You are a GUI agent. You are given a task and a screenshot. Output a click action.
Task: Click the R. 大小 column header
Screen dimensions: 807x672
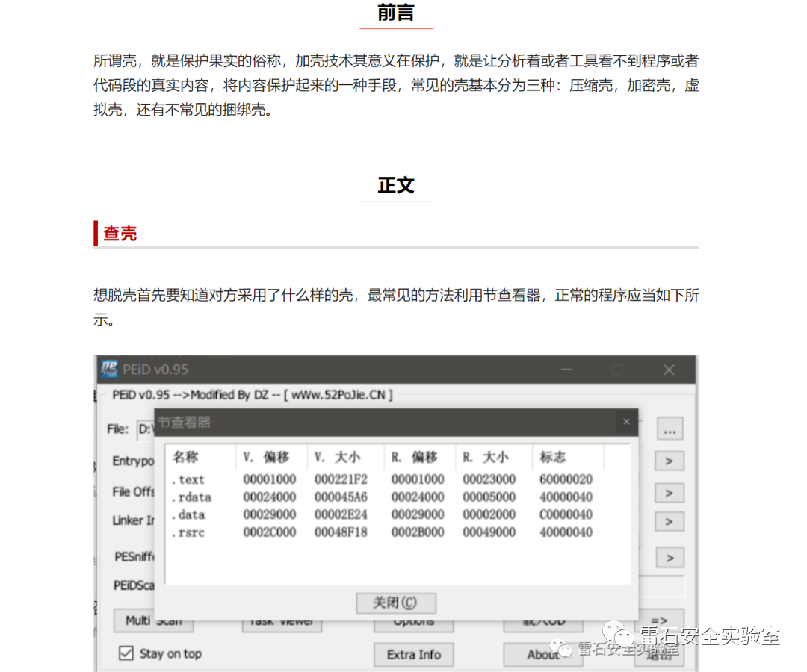(x=494, y=457)
